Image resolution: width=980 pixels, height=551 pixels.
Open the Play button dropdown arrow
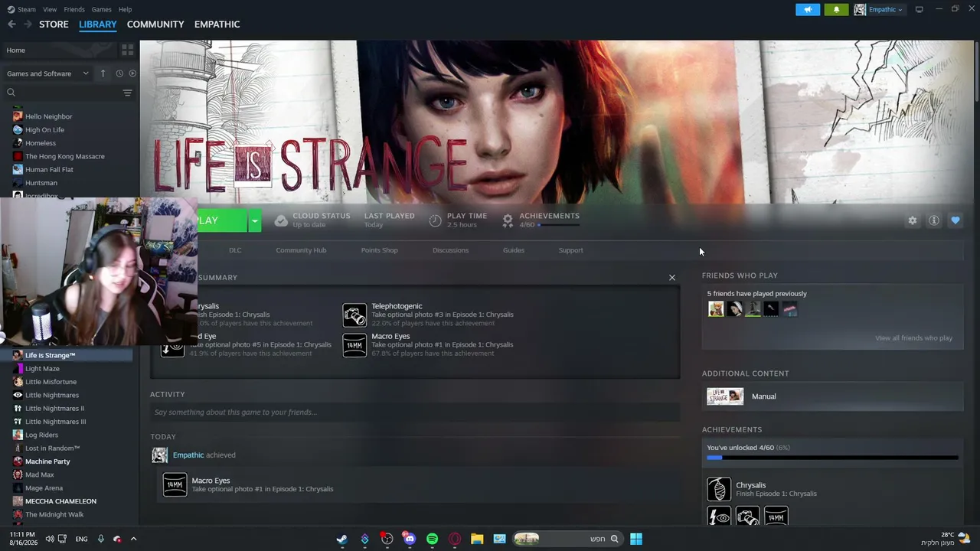(x=255, y=221)
